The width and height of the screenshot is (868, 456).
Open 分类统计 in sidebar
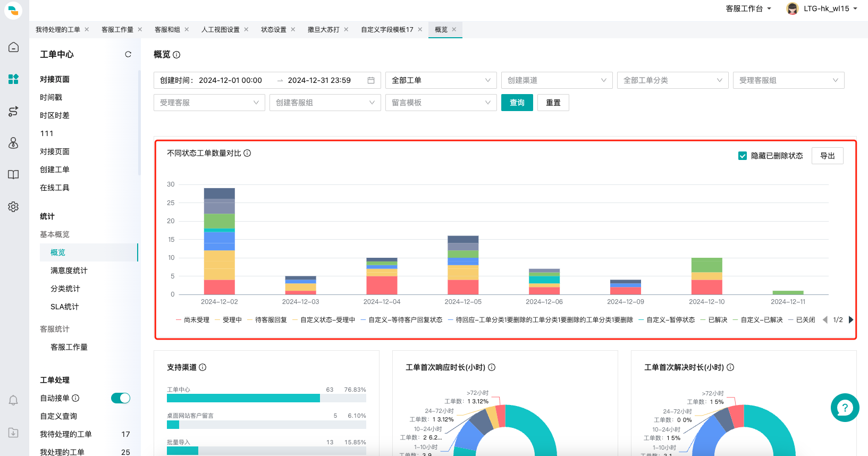(x=65, y=289)
